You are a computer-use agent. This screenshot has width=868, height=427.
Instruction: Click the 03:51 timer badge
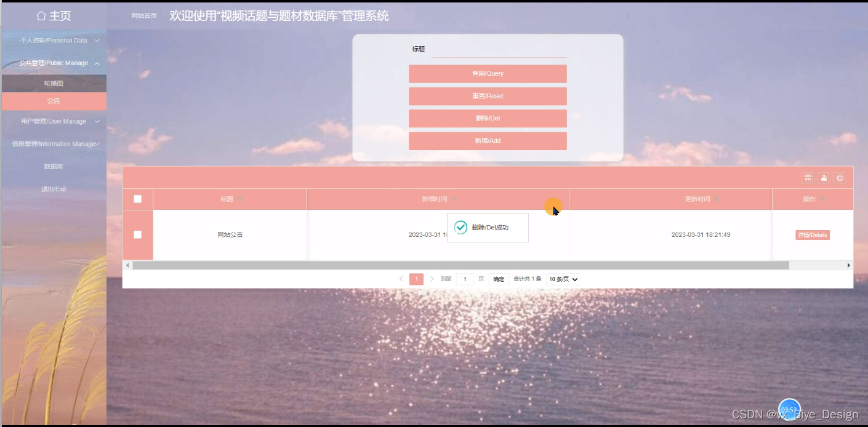789,409
